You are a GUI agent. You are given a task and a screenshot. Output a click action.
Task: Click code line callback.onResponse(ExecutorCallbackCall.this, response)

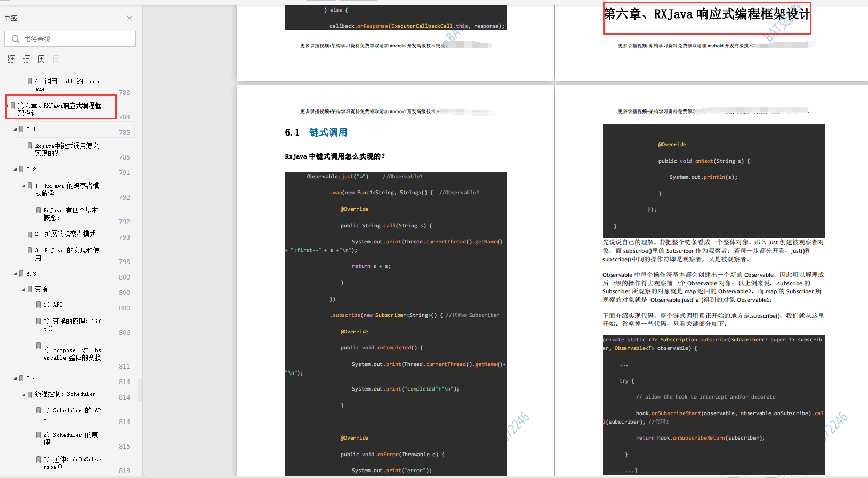tap(417, 26)
